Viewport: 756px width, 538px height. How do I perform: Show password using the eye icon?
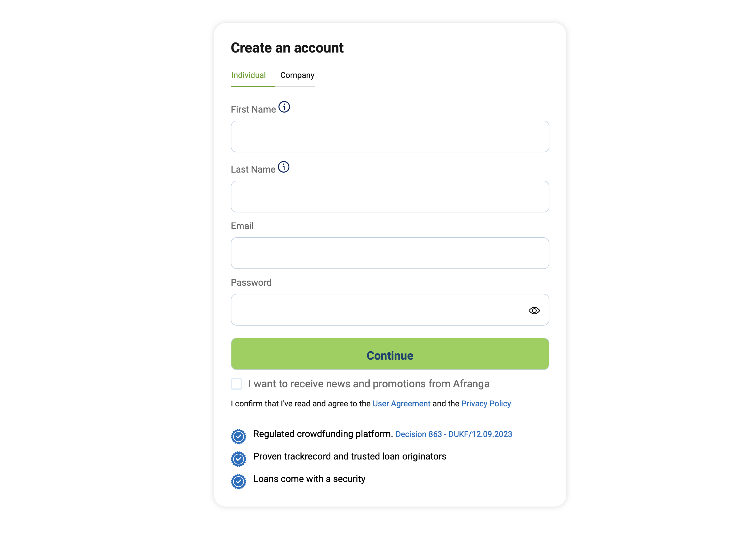[534, 310]
